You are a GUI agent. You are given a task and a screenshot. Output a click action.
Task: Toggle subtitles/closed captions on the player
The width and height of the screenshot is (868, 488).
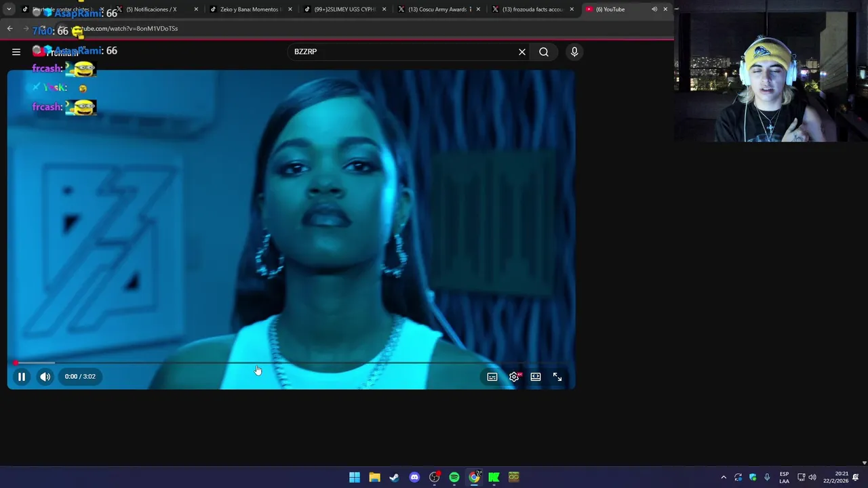coord(492,377)
